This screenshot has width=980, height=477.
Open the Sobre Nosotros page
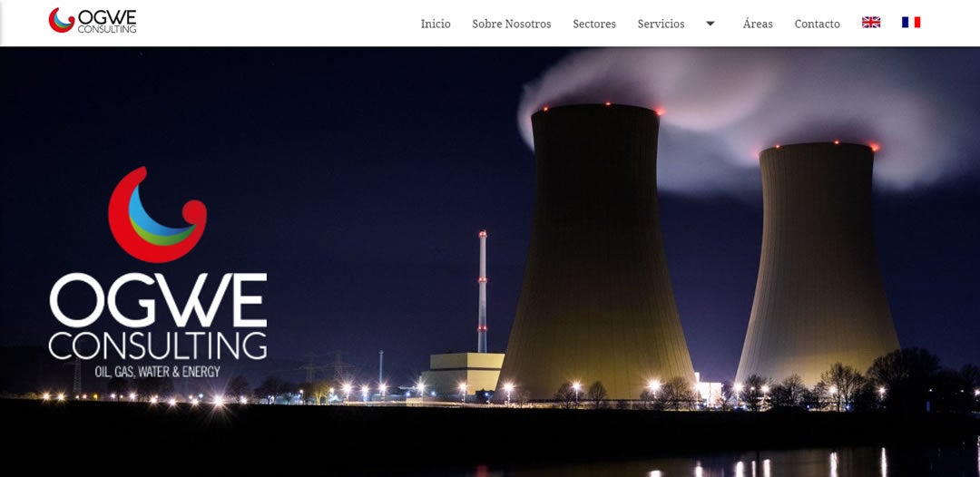pyautogui.click(x=511, y=24)
